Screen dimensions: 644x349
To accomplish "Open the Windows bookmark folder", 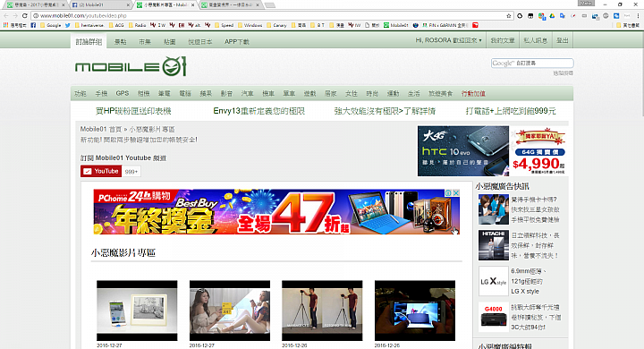I will coord(250,25).
